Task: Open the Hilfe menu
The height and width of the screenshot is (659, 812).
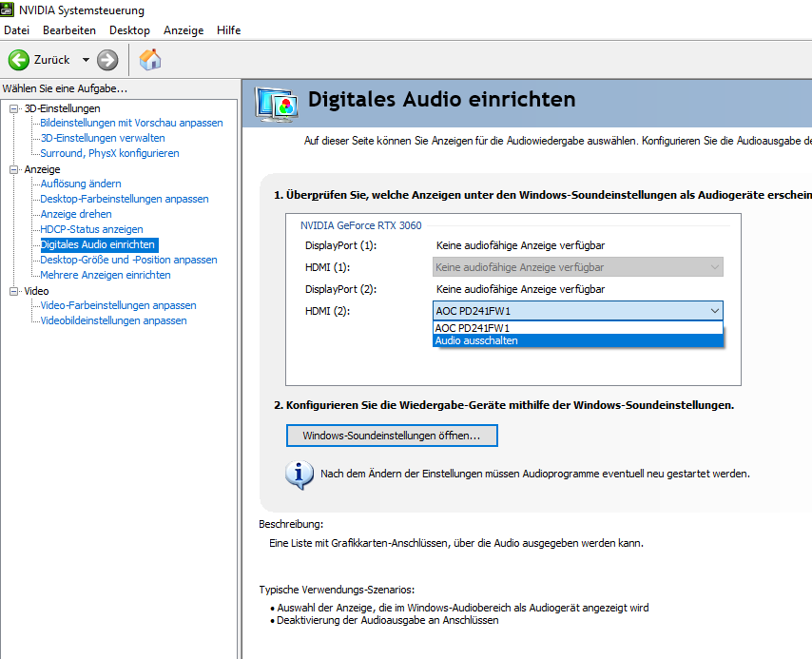Action: (228, 30)
